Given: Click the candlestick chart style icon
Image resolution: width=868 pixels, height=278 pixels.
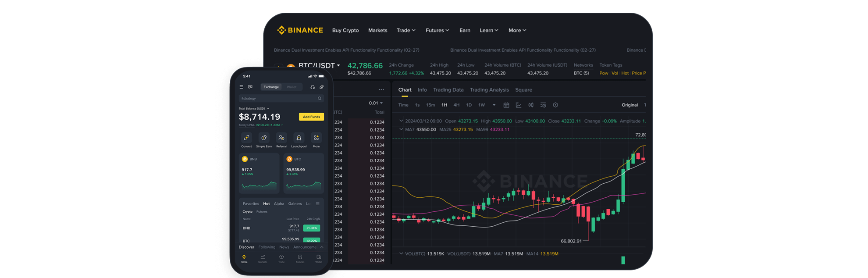Looking at the screenshot, I should 531,105.
